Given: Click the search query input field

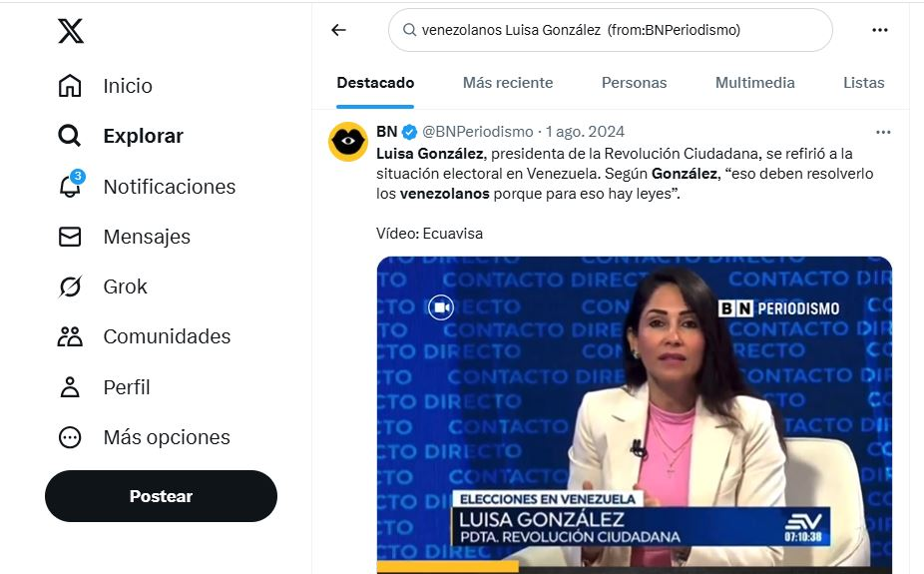Looking at the screenshot, I should [611, 30].
